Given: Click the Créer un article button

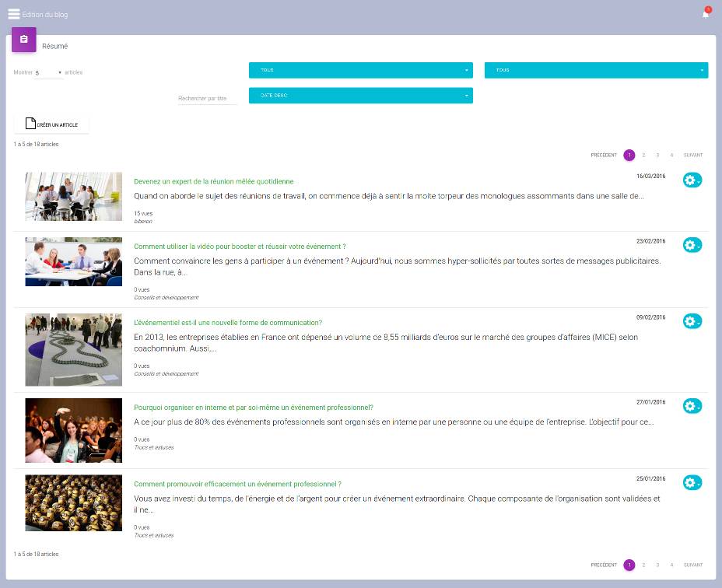Looking at the screenshot, I should (51, 124).
